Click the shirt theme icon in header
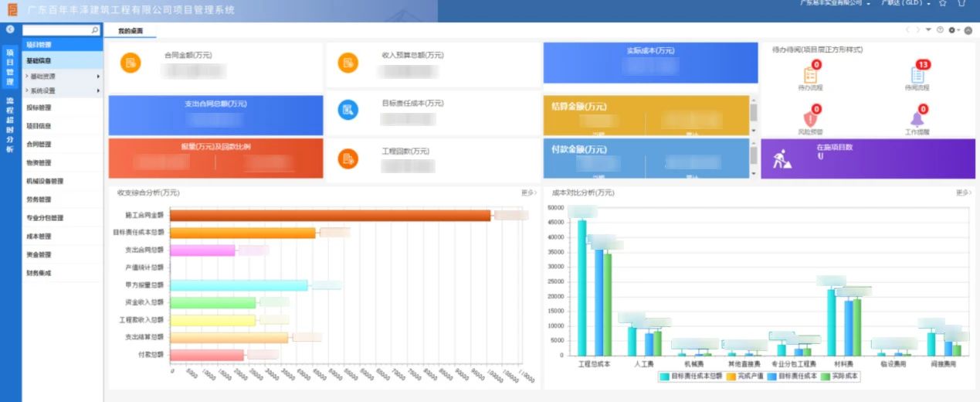The width and height of the screenshot is (980, 402). tap(962, 4)
